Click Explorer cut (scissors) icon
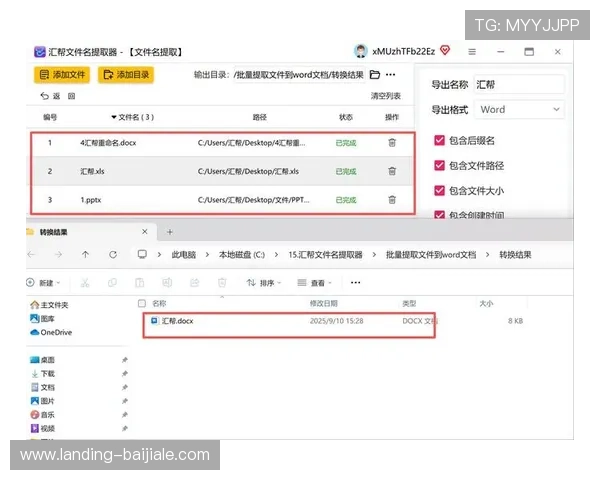600x480 pixels. pos(85,283)
